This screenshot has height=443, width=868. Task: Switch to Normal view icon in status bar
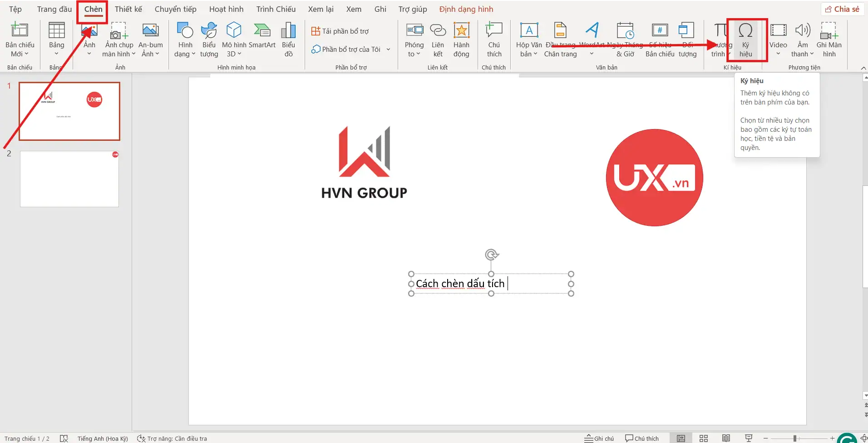[681, 438]
